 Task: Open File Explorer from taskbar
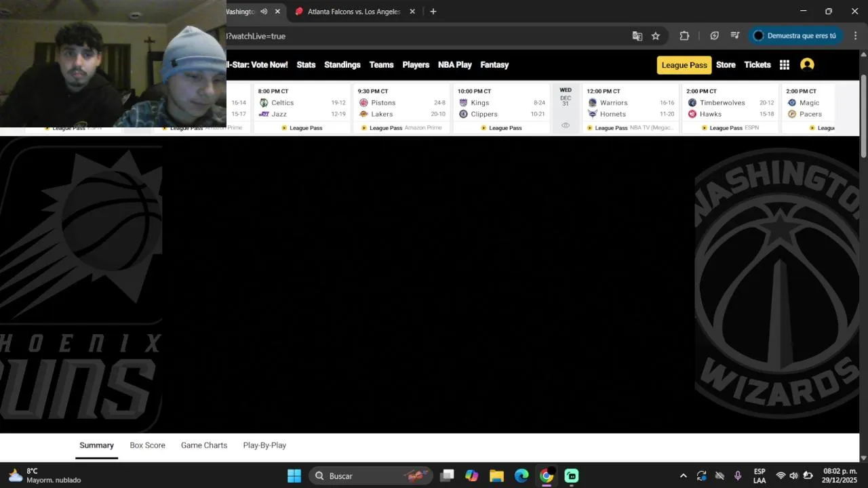pos(496,476)
